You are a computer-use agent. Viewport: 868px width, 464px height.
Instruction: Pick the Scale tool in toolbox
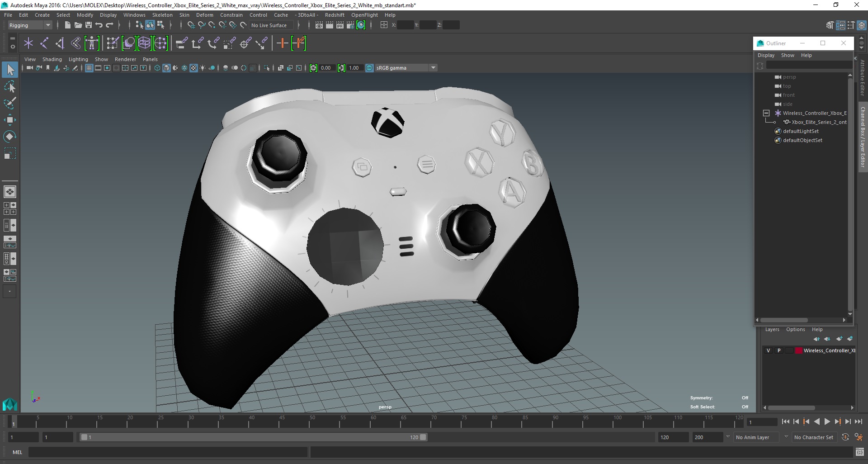pos(10,153)
